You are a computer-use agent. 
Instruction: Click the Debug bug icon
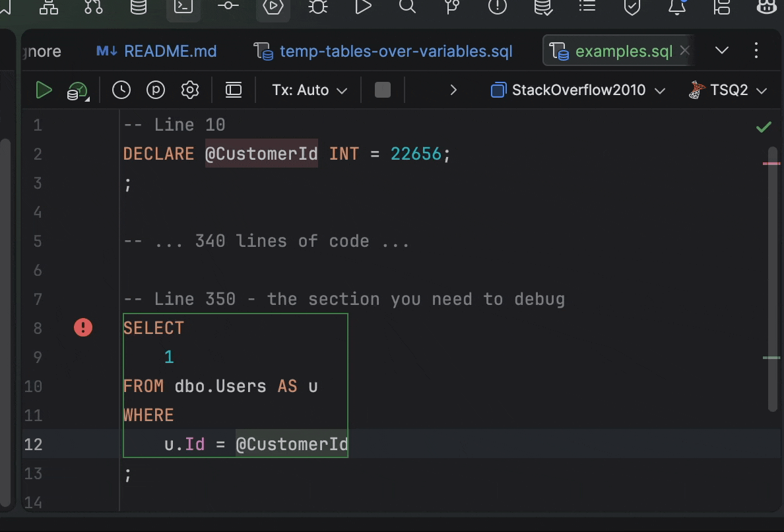(318, 7)
